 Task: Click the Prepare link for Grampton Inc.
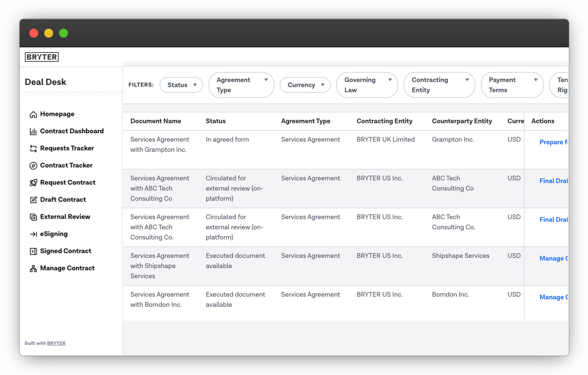(x=554, y=142)
